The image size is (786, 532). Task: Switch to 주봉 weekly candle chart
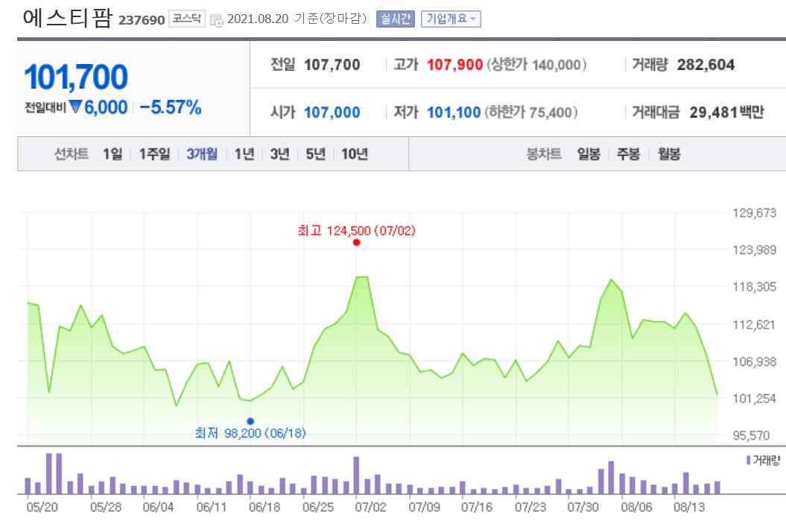(629, 154)
